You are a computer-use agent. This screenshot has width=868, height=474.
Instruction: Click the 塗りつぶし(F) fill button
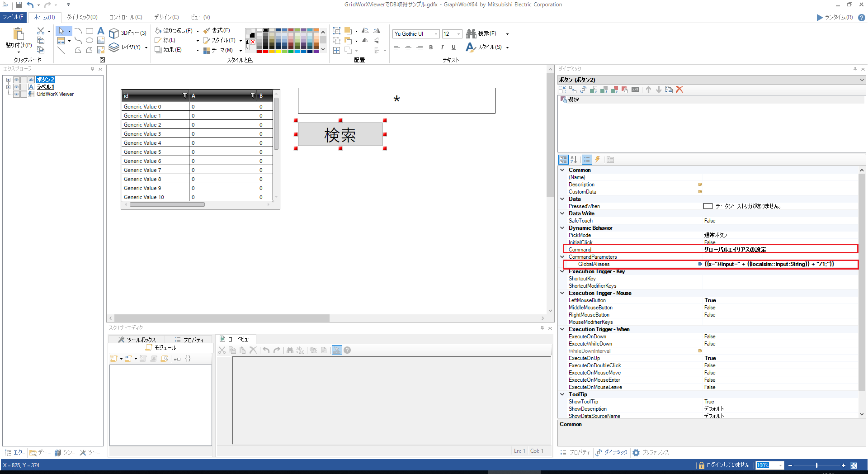174,31
